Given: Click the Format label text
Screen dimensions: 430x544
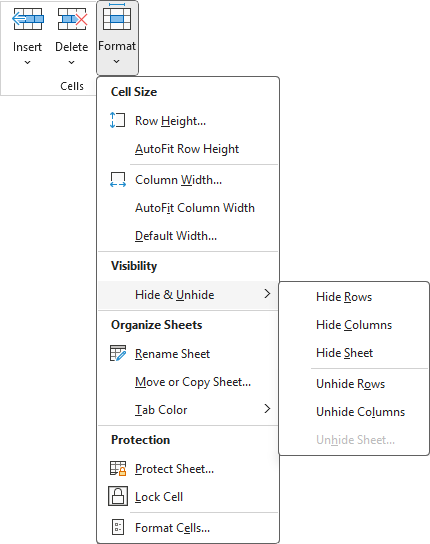Looking at the screenshot, I should [117, 46].
